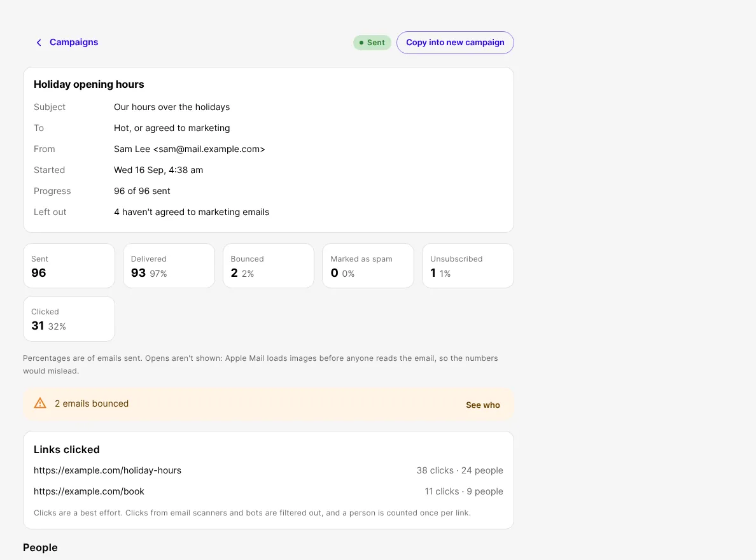Select the Clicked 31 stat card
The height and width of the screenshot is (560, 756).
click(69, 319)
